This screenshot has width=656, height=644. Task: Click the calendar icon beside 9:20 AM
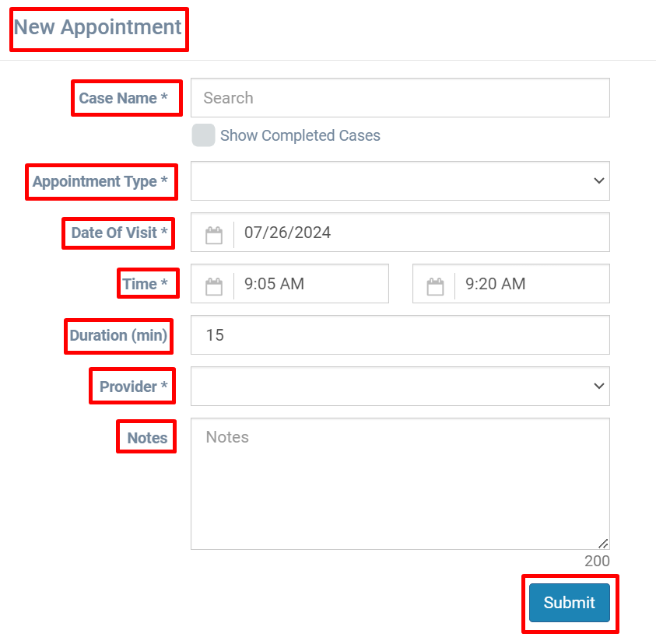pyautogui.click(x=435, y=286)
